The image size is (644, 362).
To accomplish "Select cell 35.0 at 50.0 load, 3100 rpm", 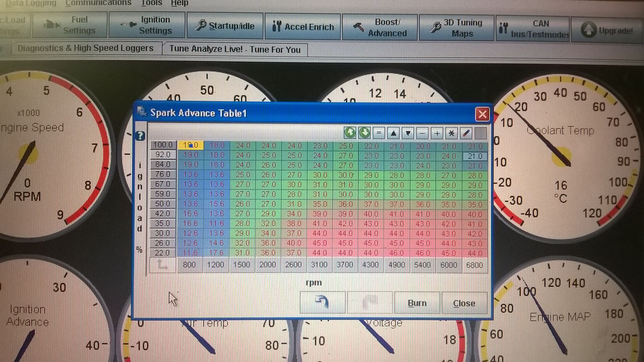I will tap(320, 204).
